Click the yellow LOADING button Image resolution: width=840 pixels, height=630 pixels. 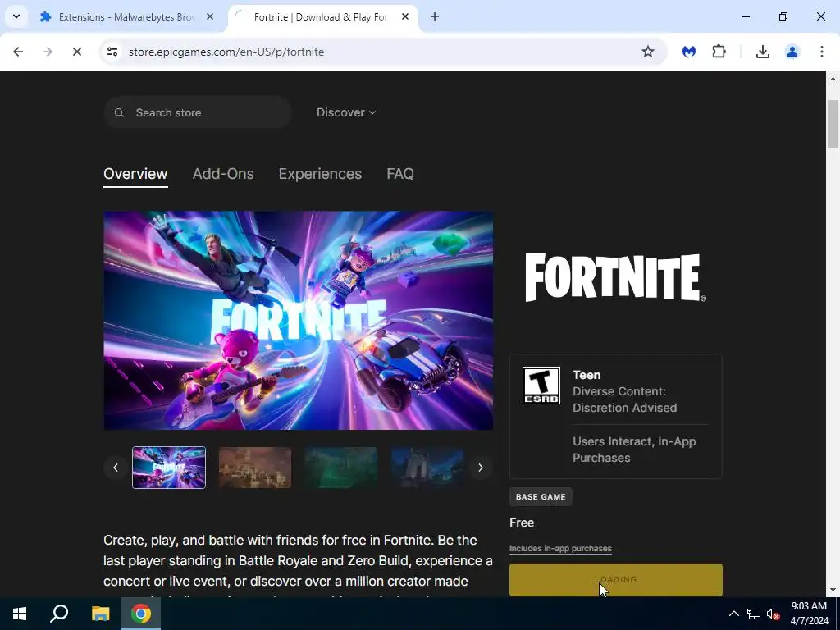(615, 580)
